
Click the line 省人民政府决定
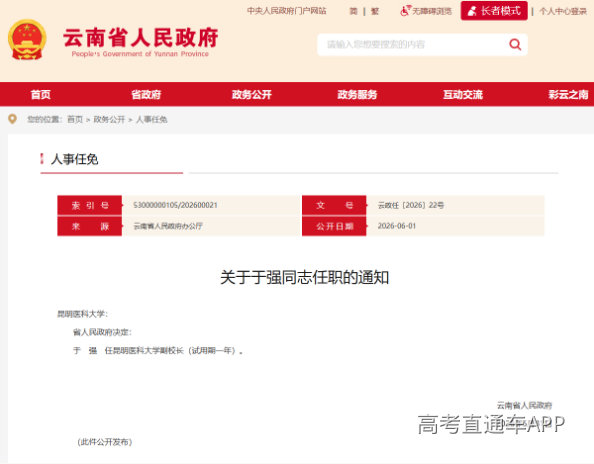[x=102, y=332]
